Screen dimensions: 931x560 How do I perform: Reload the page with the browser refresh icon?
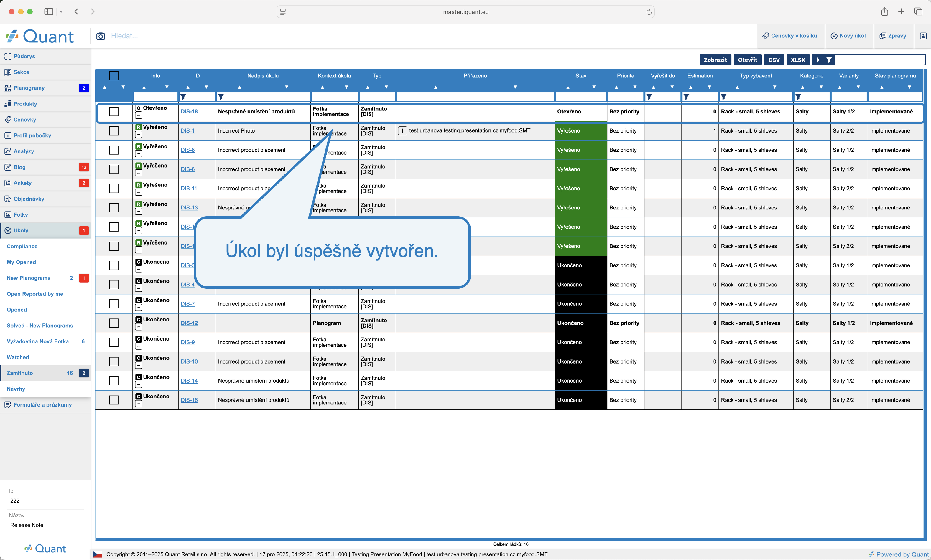click(x=649, y=12)
